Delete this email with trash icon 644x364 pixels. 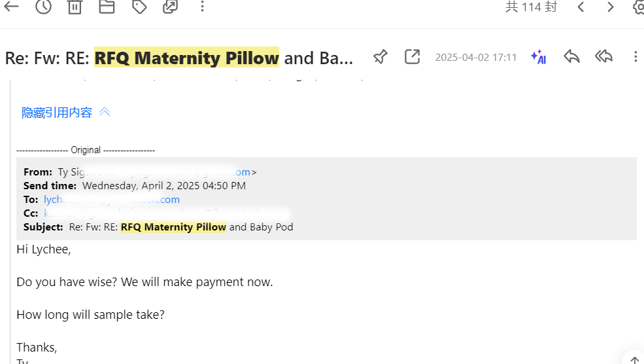pyautogui.click(x=75, y=7)
